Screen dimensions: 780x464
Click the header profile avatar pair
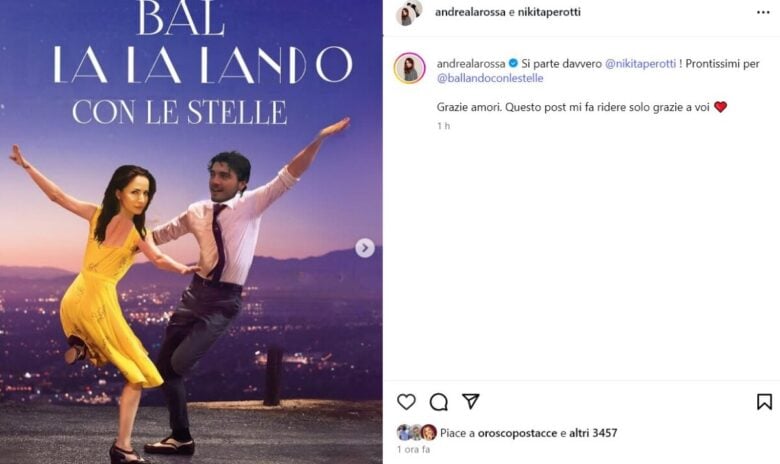point(409,12)
